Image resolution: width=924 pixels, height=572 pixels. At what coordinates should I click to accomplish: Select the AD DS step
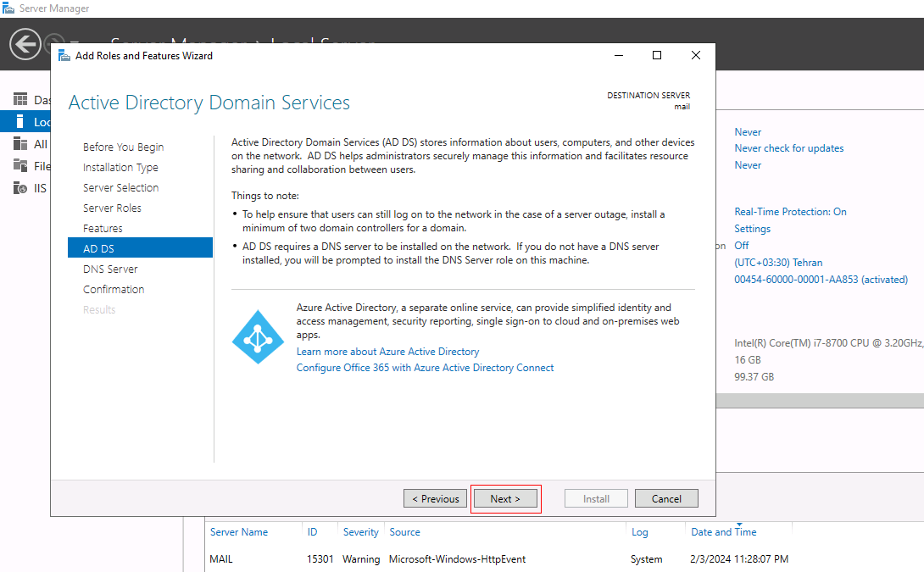click(x=140, y=248)
